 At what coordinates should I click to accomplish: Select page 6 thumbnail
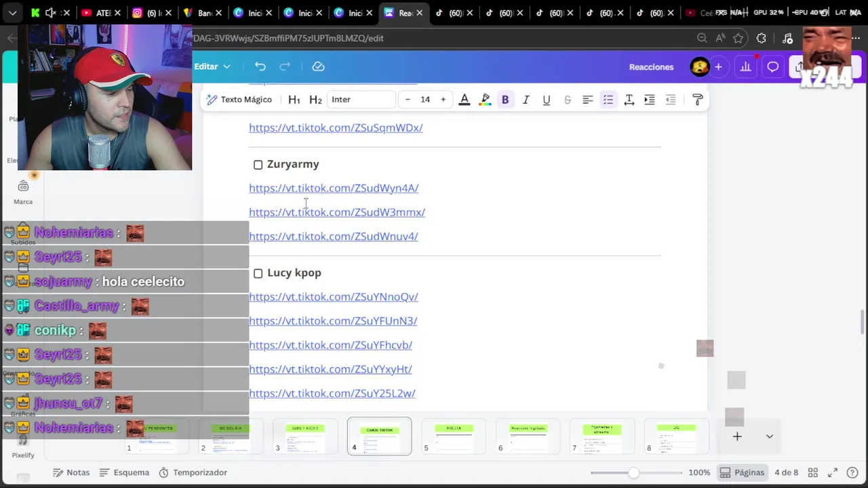point(528,436)
